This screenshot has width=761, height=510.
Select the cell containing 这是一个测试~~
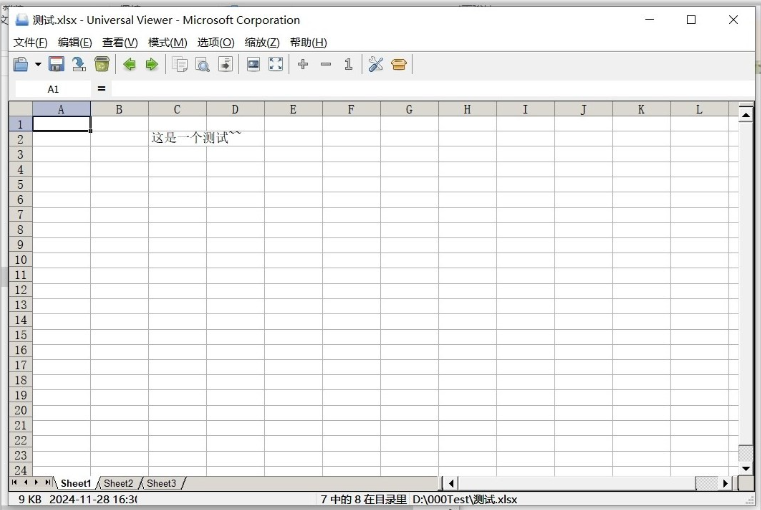(177, 139)
